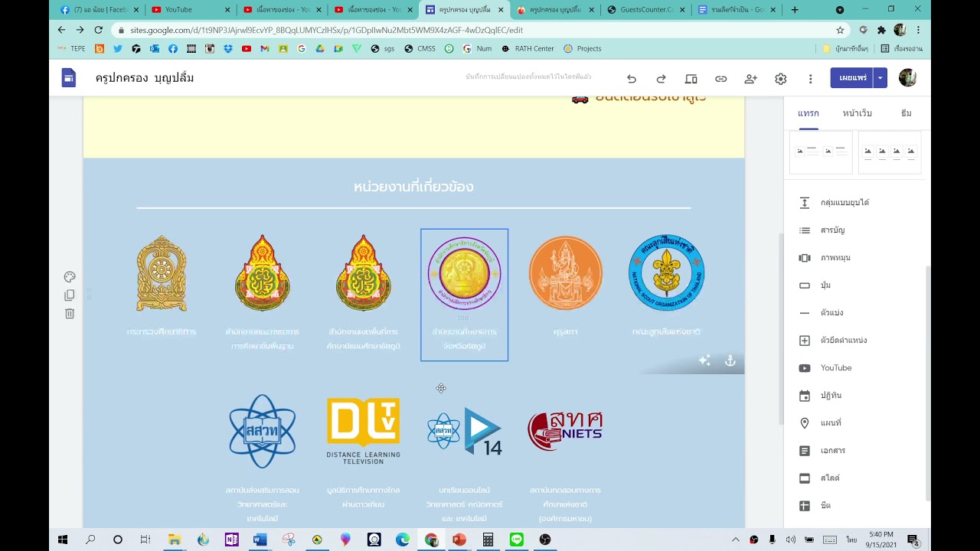The image size is (980, 551).
Task: Open LINE from the taskbar
Action: point(516,540)
